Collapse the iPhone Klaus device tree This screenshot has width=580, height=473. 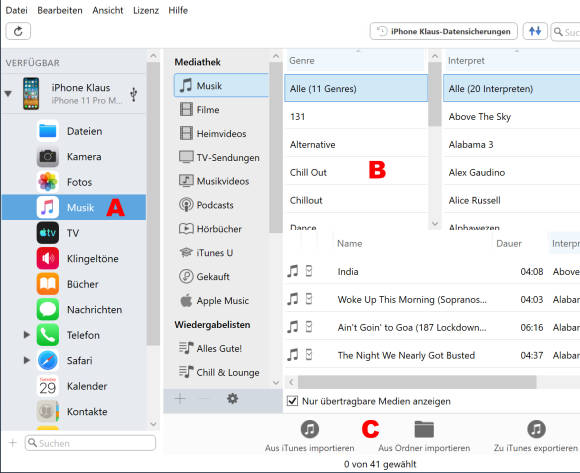[x=8, y=94]
